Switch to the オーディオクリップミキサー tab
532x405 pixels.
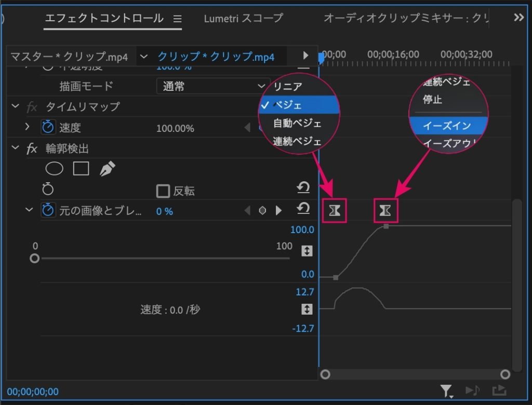tap(406, 18)
